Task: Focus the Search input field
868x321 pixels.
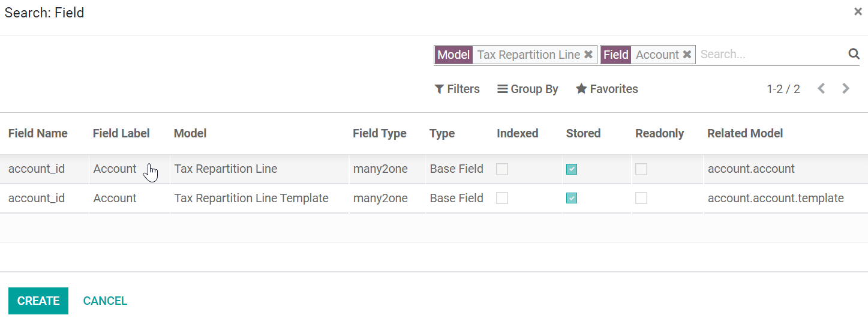Action: click(x=771, y=55)
